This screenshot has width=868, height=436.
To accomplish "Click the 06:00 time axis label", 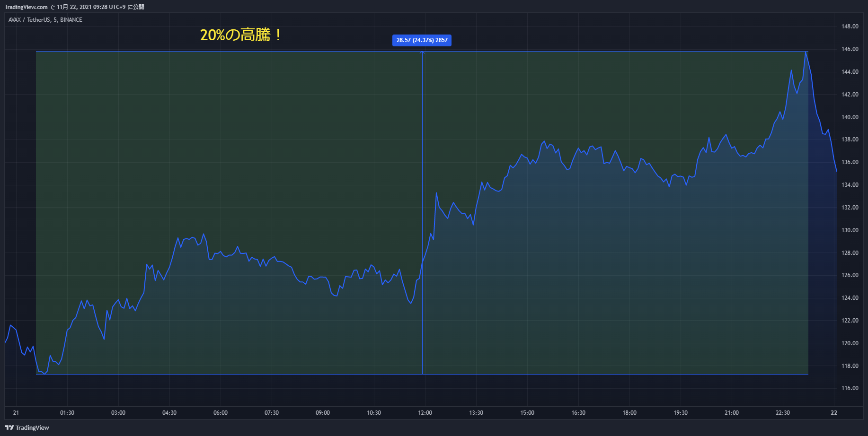I will tap(221, 413).
